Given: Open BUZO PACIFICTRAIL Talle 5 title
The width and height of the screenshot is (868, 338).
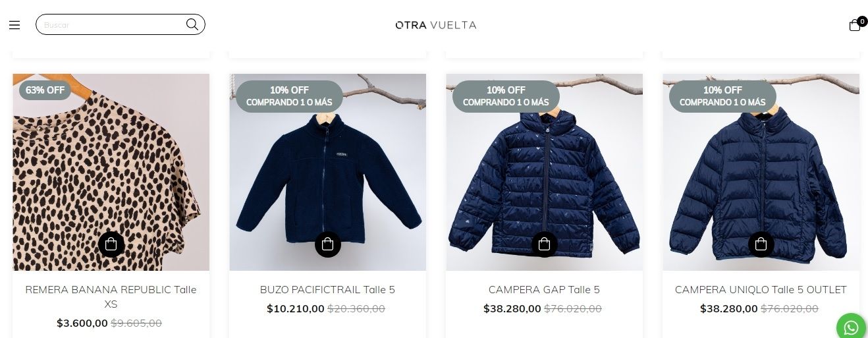Looking at the screenshot, I should point(328,289).
